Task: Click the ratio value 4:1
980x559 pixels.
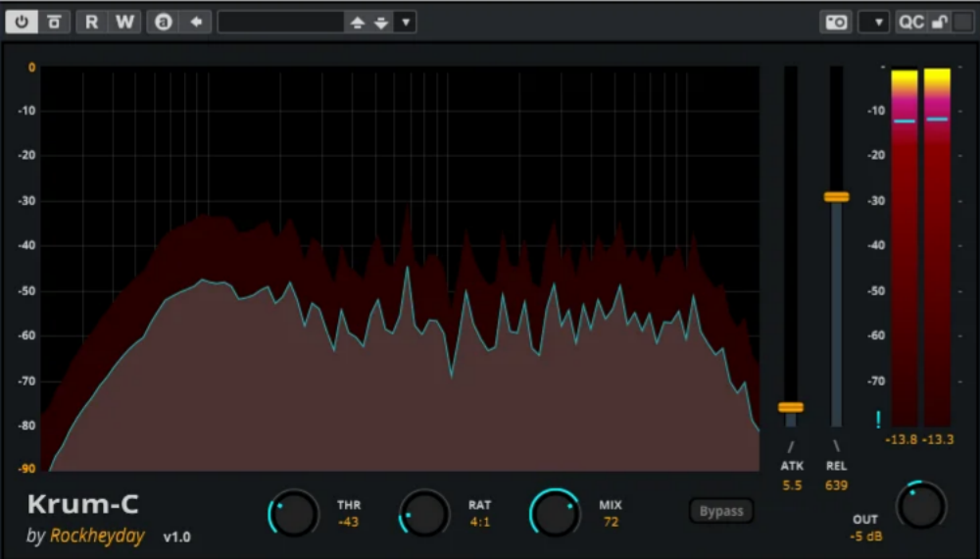Action: [x=480, y=522]
